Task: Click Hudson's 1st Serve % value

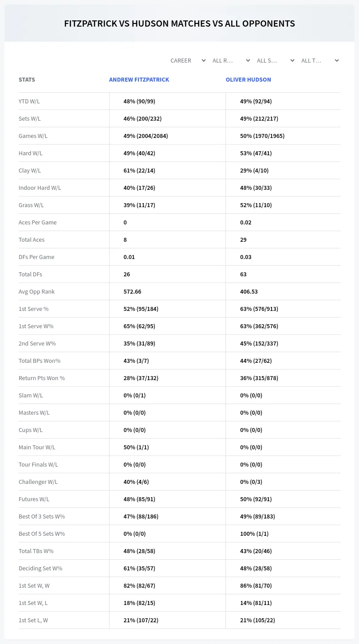Action: [259, 309]
